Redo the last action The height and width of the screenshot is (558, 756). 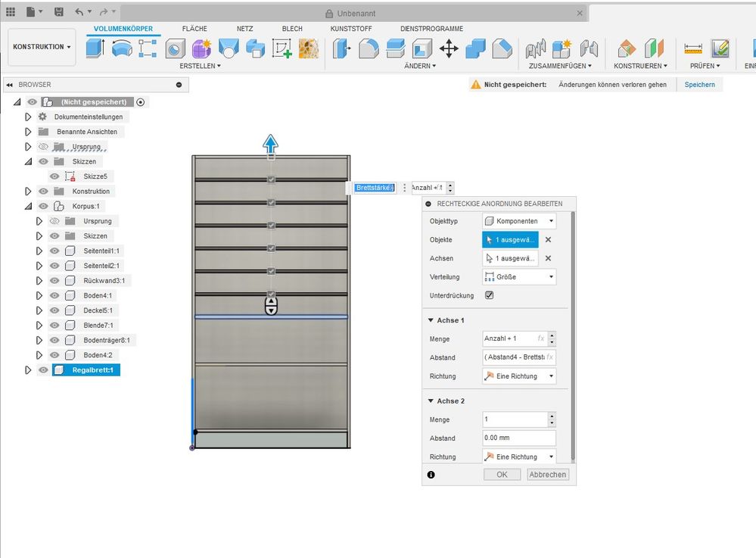tap(104, 11)
